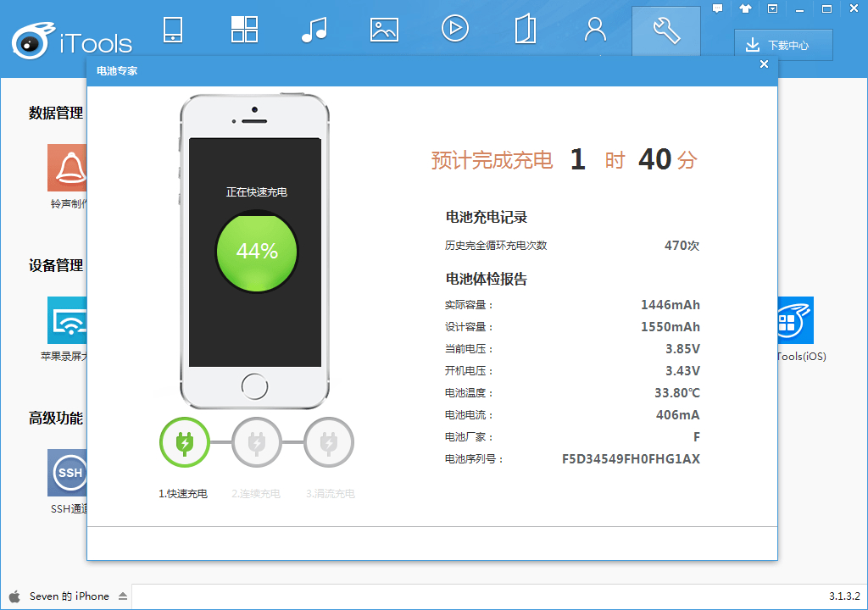Viewport: 868px width, 610px height.
Task: Open the video play tab
Action: point(455,28)
